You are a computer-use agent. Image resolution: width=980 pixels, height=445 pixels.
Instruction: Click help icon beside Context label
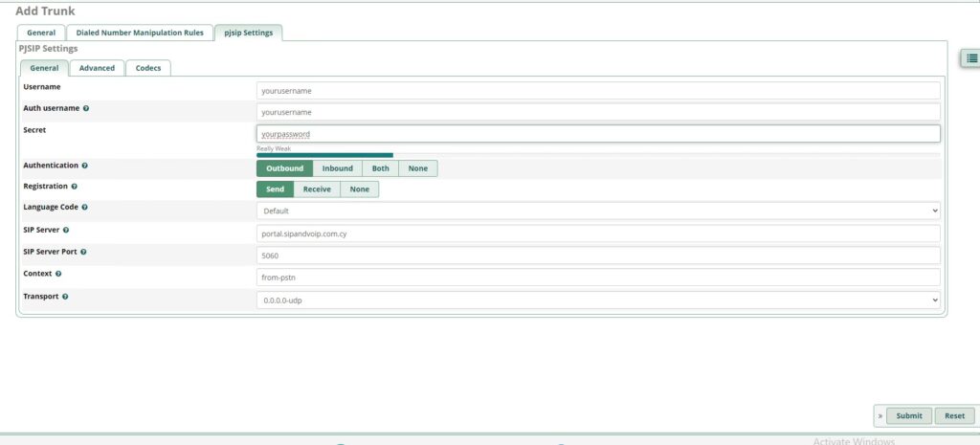point(59,274)
